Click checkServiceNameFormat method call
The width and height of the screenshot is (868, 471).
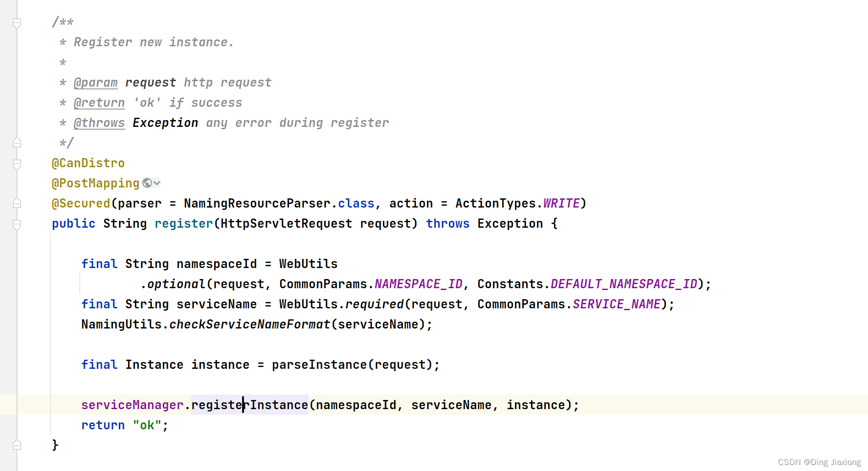pos(249,324)
